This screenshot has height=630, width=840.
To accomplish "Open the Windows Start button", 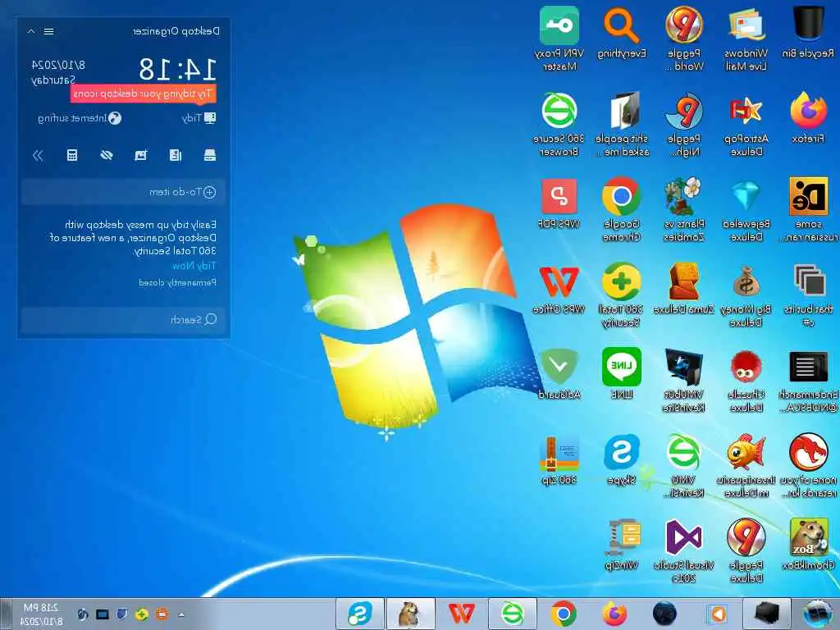I will pos(818,614).
